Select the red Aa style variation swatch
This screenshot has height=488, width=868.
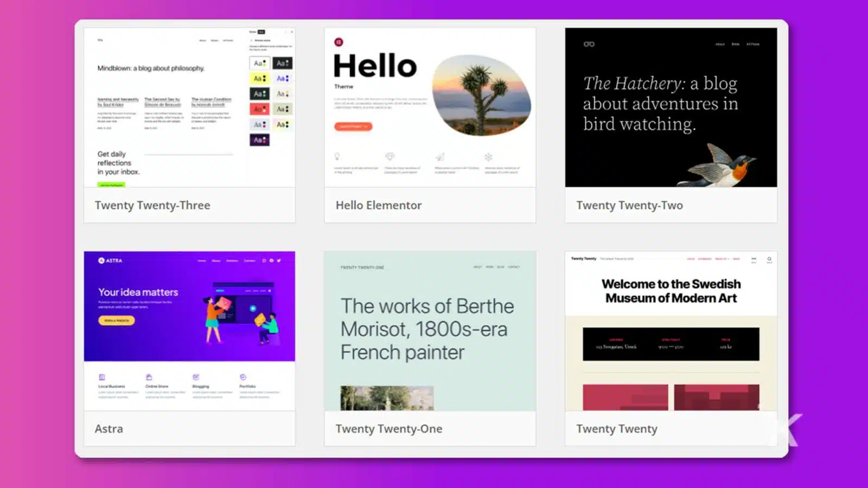tap(259, 108)
